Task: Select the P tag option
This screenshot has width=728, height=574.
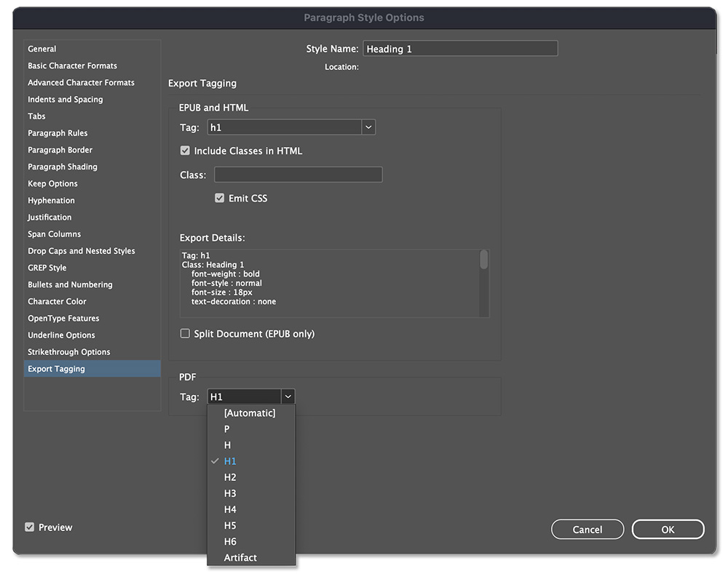Action: pyautogui.click(x=226, y=429)
